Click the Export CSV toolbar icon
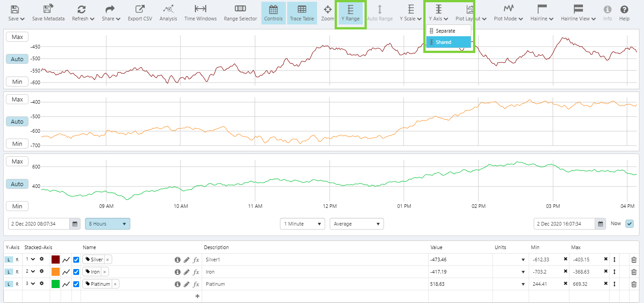 click(140, 13)
